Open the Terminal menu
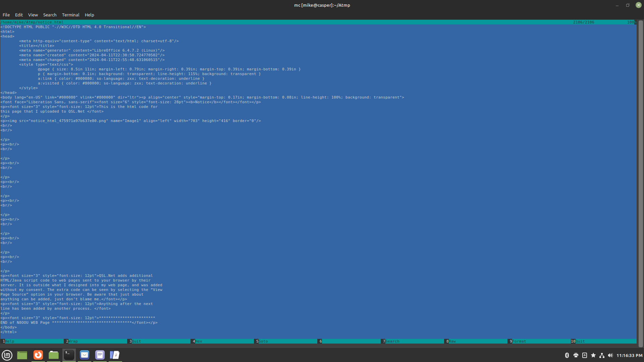The height and width of the screenshot is (362, 644). (x=70, y=15)
